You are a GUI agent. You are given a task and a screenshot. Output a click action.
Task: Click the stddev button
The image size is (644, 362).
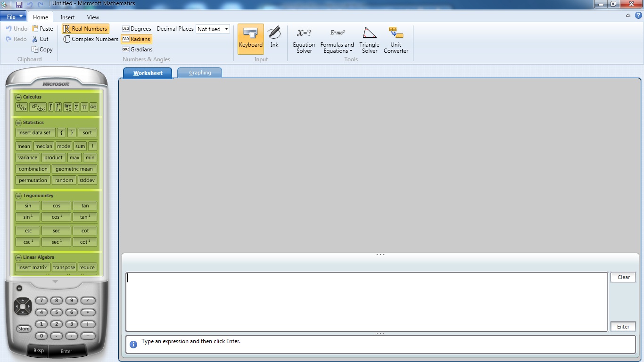pyautogui.click(x=87, y=180)
